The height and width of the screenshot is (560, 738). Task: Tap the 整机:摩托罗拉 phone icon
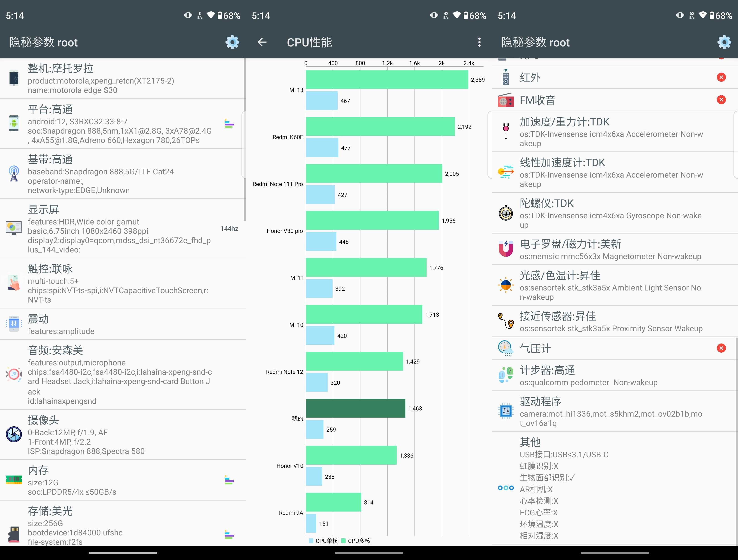(14, 78)
